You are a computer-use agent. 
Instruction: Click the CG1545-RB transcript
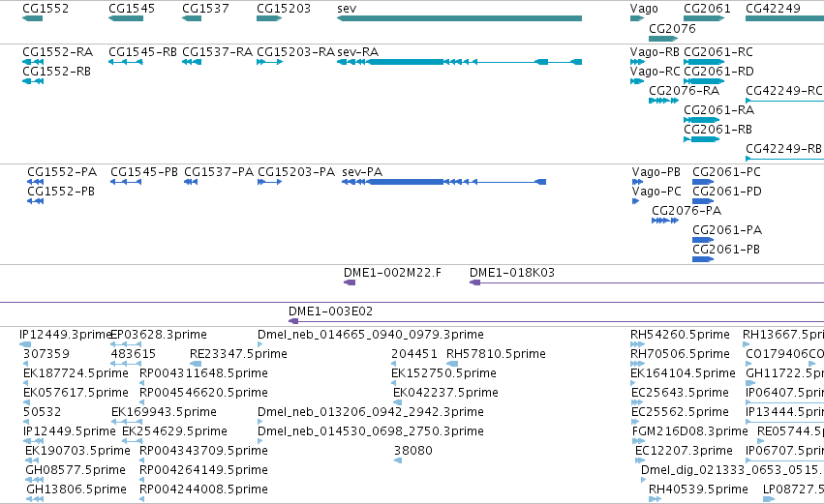[x=126, y=62]
